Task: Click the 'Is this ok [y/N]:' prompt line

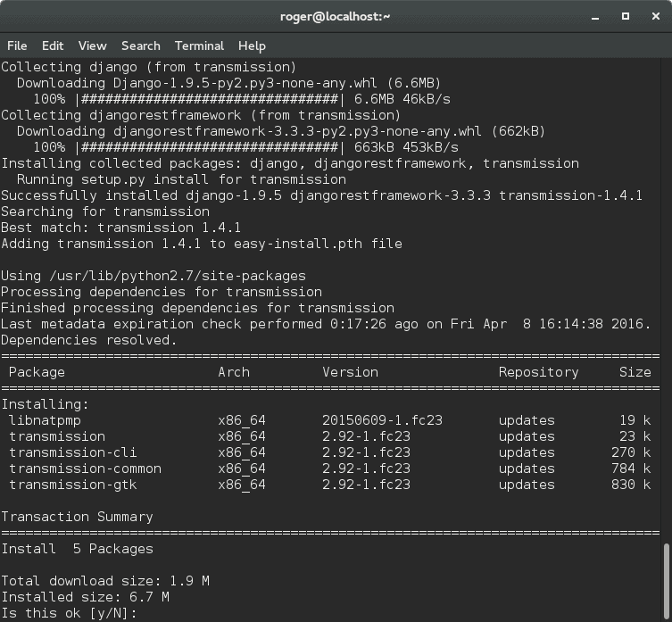Action: [69, 613]
